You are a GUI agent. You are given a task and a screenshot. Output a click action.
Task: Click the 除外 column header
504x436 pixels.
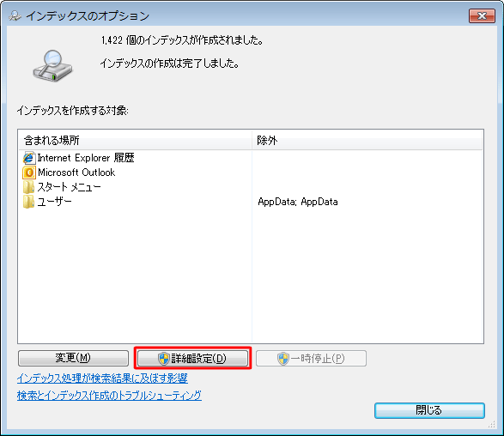(x=367, y=140)
